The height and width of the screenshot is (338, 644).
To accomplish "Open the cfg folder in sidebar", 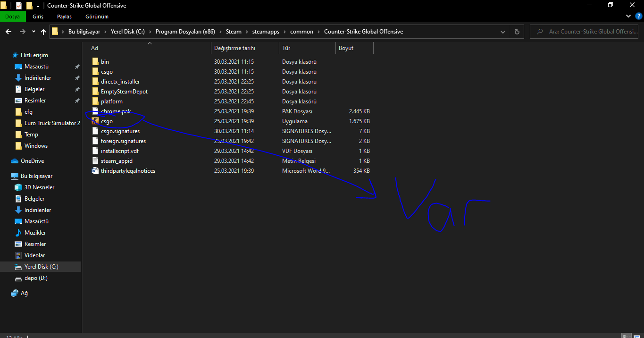I will point(28,112).
